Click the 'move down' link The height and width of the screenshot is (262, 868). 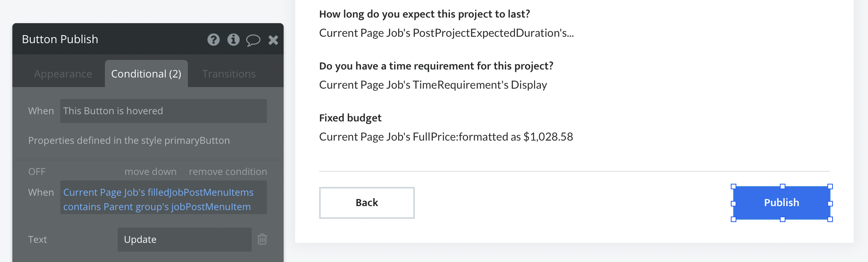click(150, 172)
